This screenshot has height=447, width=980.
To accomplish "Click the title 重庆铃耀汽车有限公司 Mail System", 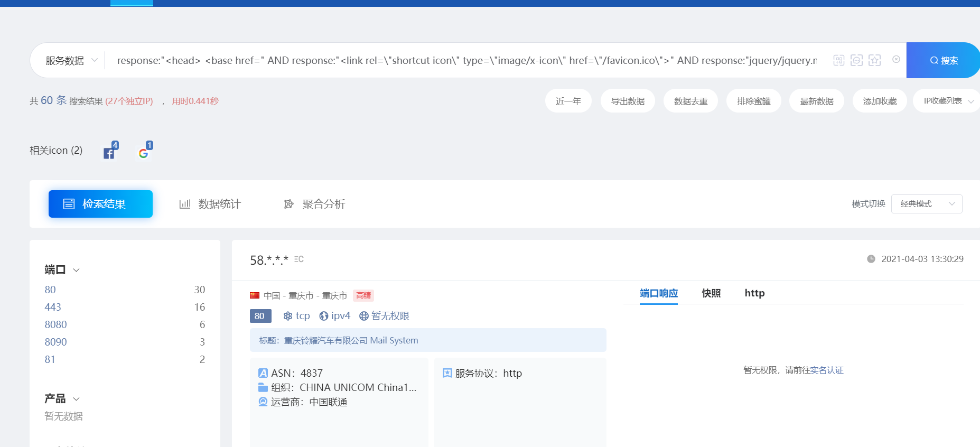I will (351, 340).
